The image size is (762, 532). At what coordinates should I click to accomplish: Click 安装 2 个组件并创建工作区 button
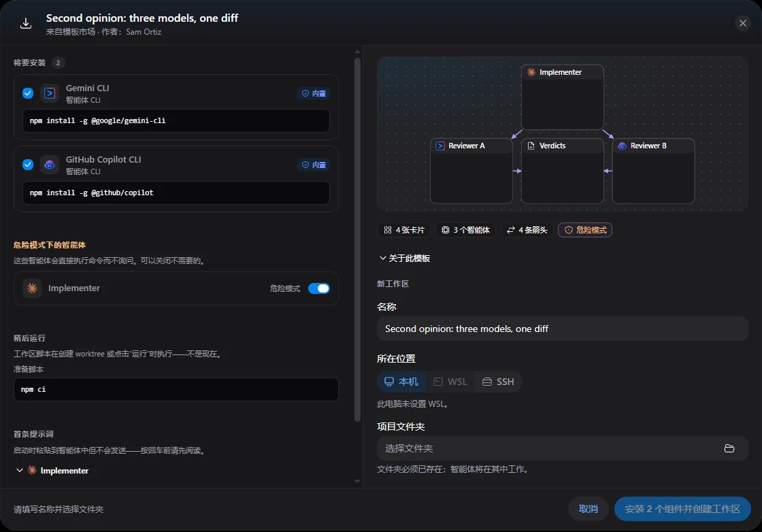coord(682,509)
